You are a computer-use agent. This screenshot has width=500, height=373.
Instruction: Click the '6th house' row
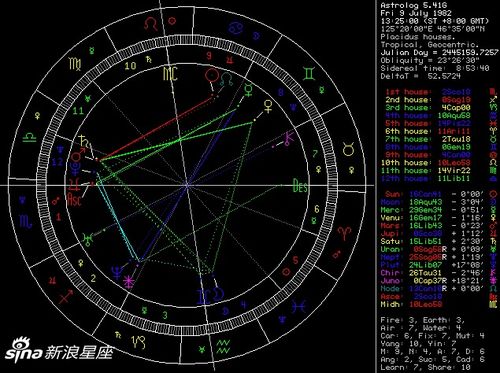point(441,131)
